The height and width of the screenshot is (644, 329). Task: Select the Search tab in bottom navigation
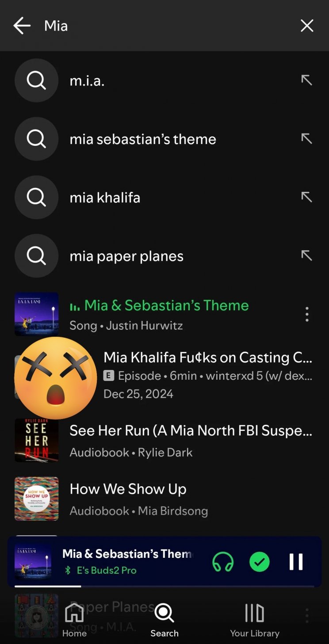tap(164, 620)
